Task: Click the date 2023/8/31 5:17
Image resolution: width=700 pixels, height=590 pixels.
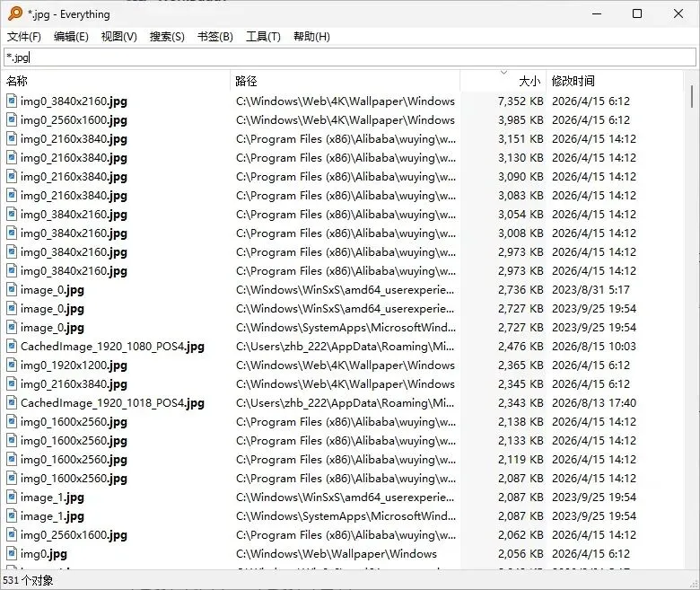Action: (x=591, y=289)
